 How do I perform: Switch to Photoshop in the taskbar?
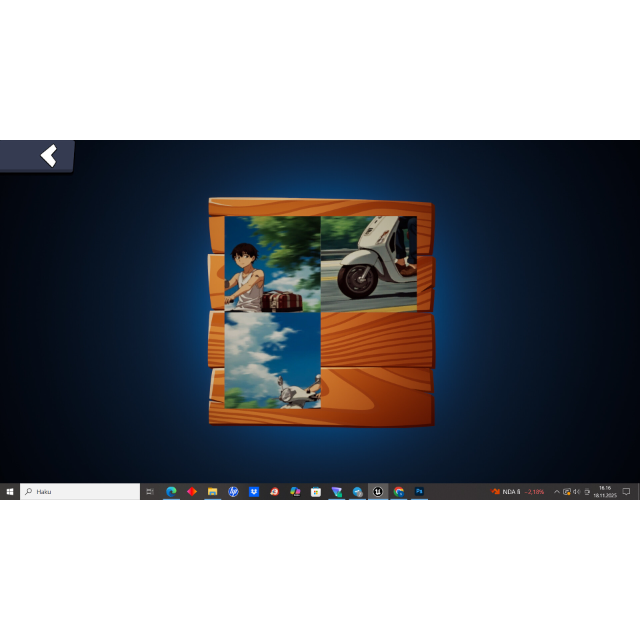419,492
